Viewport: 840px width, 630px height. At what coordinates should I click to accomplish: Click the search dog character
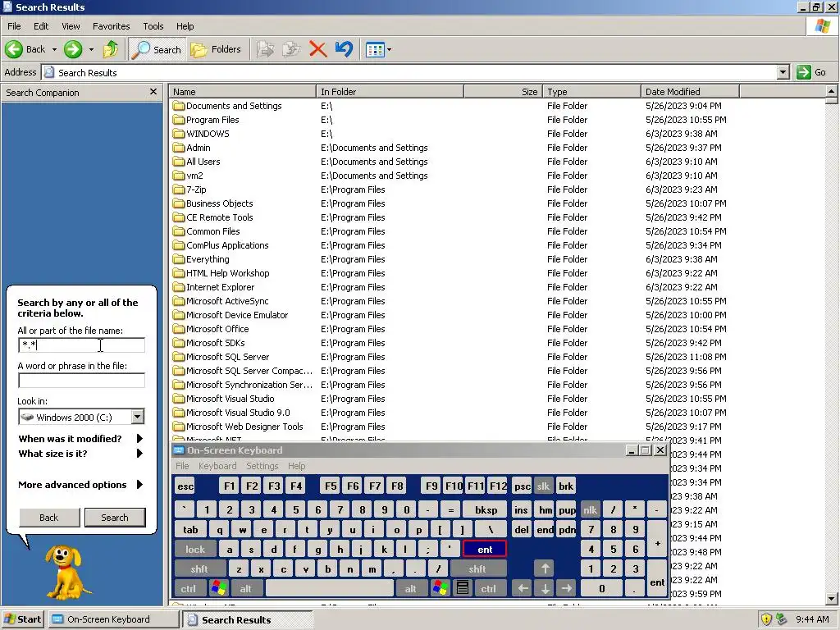(x=67, y=572)
